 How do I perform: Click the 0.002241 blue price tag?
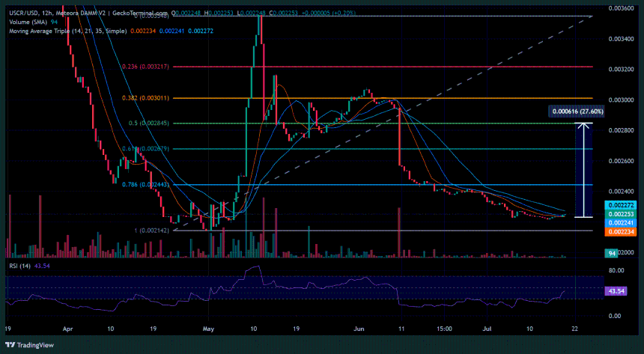pyautogui.click(x=620, y=223)
